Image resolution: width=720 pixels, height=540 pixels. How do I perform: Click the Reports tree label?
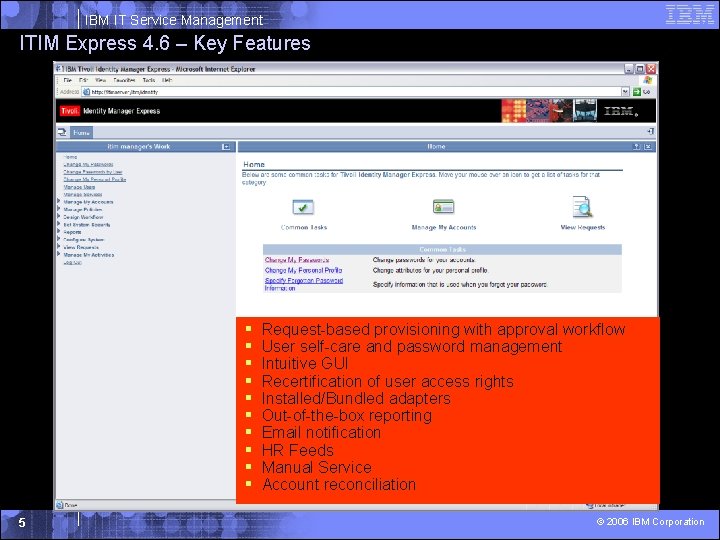(x=73, y=232)
